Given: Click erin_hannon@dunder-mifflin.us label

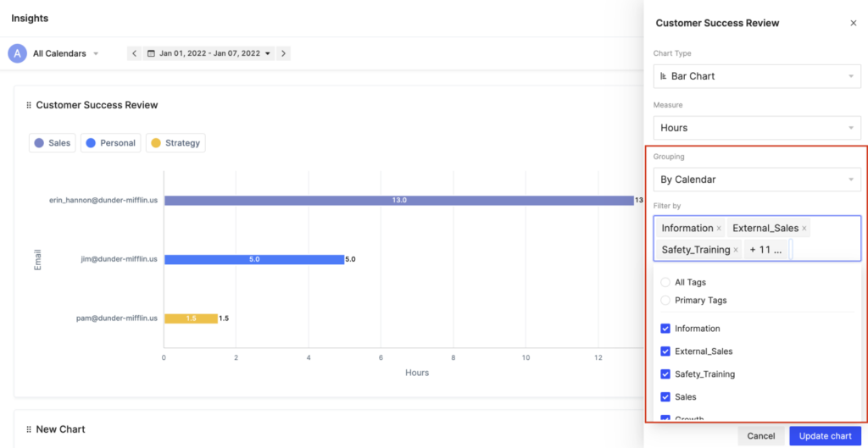Looking at the screenshot, I should [103, 200].
